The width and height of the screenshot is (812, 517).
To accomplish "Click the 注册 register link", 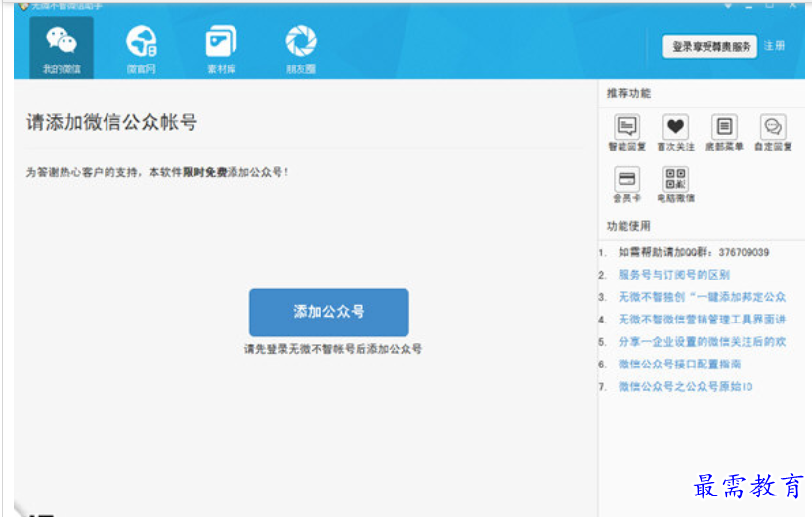I will tap(774, 46).
